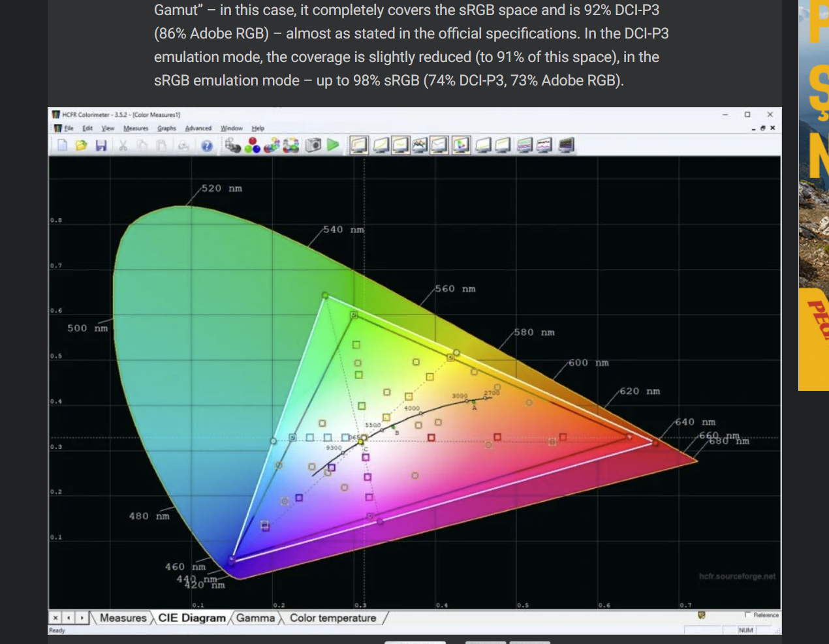The height and width of the screenshot is (644, 829).
Task: Open the Color temperature tab
Action: tap(333, 618)
